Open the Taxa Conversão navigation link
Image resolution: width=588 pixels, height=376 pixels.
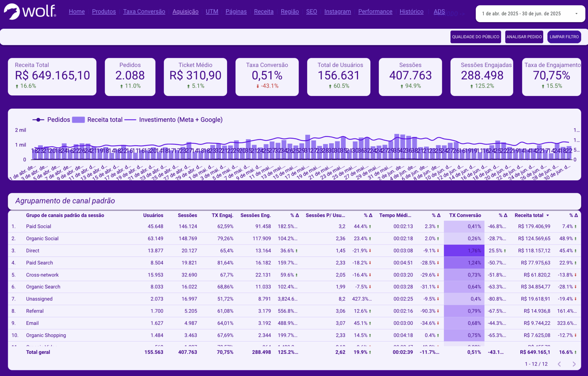click(x=144, y=11)
